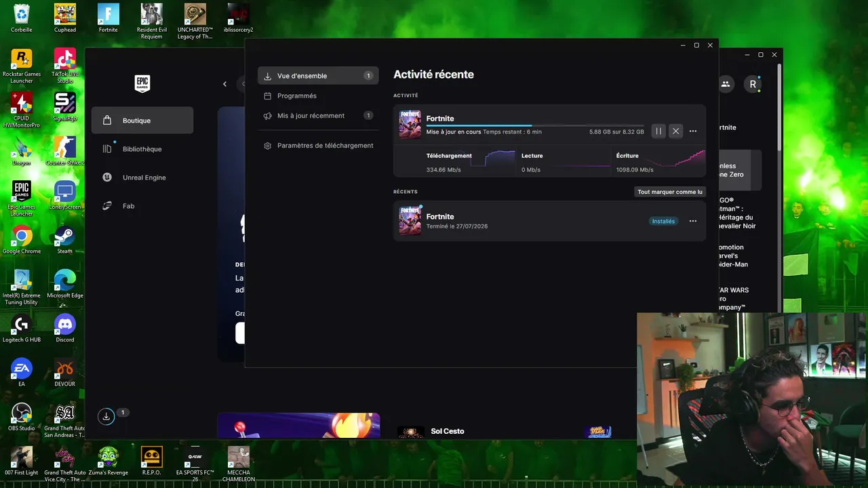Open Bibliothèque in Epic Games sidebar

pos(142,149)
